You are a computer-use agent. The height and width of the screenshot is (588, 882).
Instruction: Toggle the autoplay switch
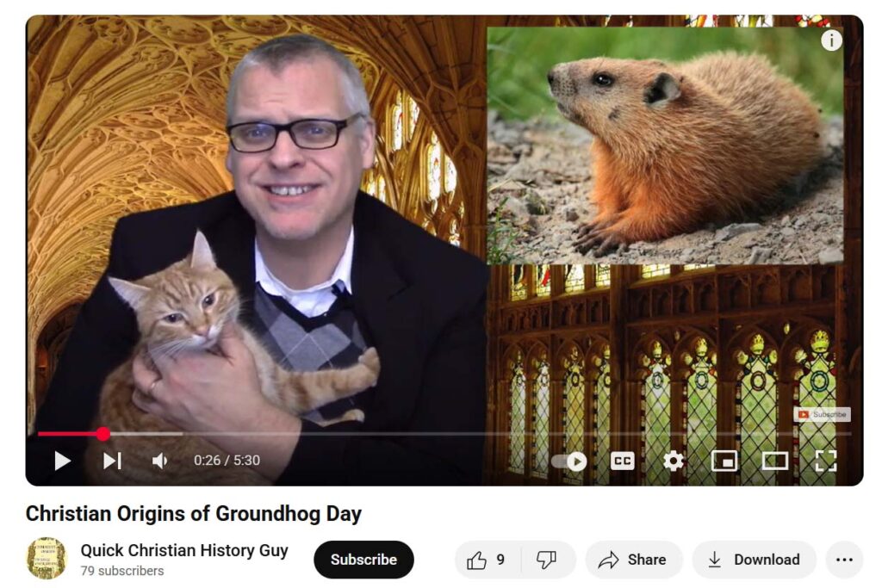pyautogui.click(x=568, y=461)
